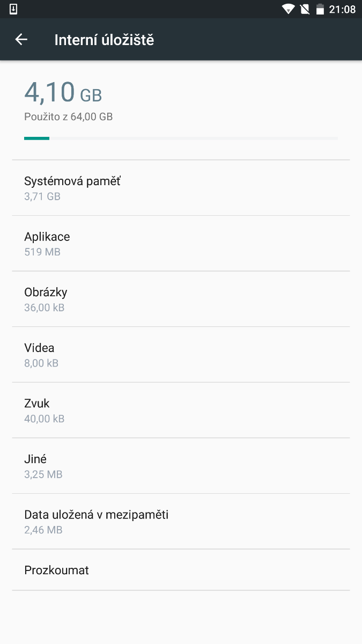
Task: Tap the Interní úložiště title
Action: pos(104,40)
